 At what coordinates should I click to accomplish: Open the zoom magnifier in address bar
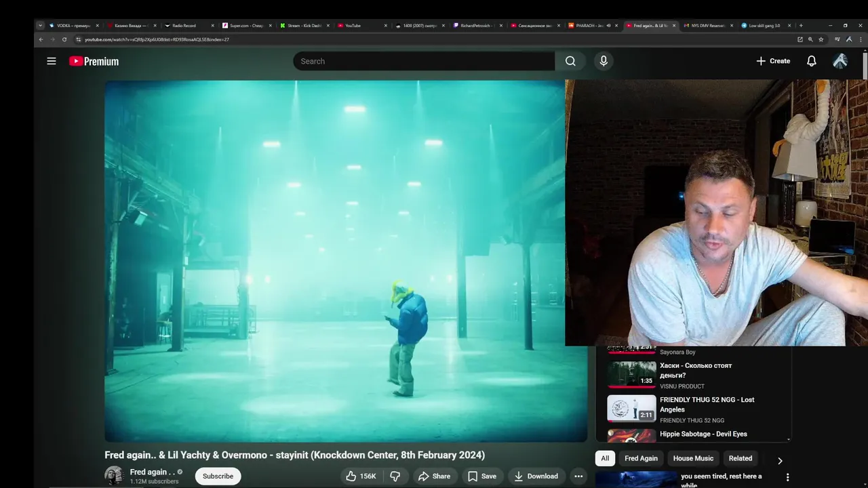(810, 39)
